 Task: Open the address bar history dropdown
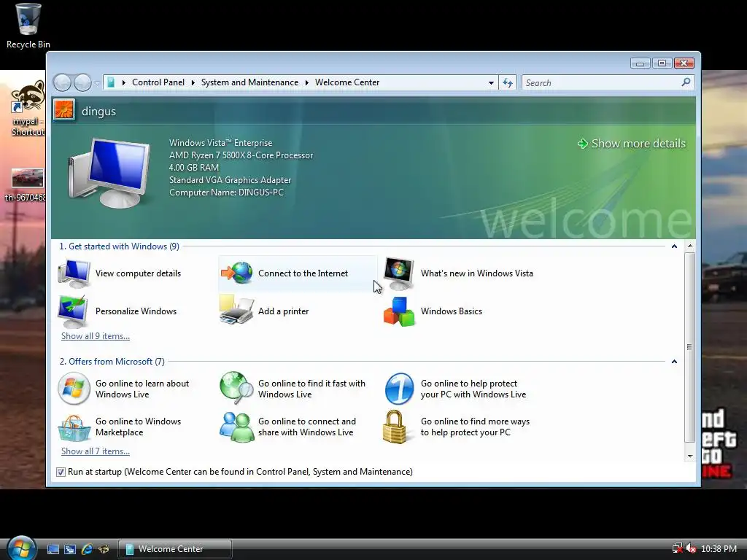491,83
